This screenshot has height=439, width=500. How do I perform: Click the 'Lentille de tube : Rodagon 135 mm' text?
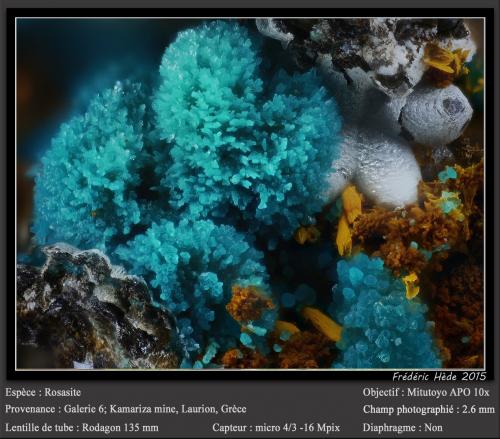pos(82,427)
